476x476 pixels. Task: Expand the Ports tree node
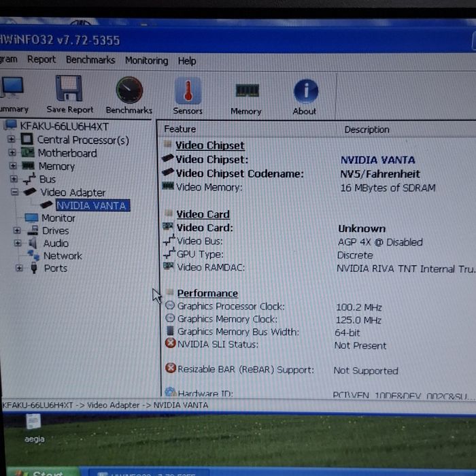19,268
